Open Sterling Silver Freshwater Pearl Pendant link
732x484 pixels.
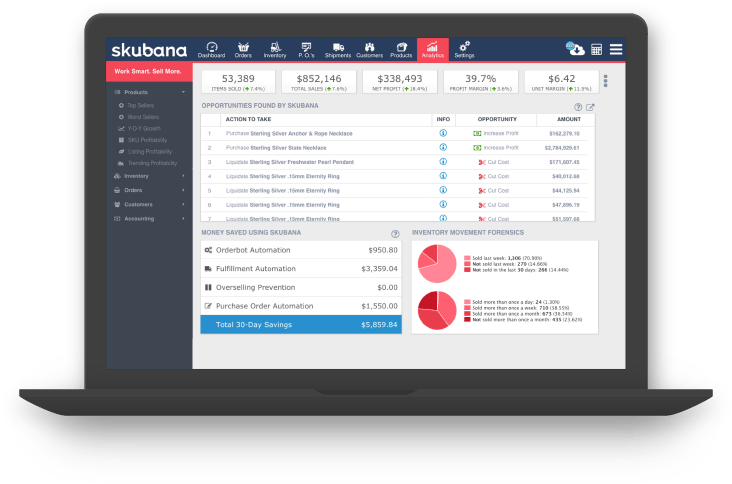[x=302, y=162]
